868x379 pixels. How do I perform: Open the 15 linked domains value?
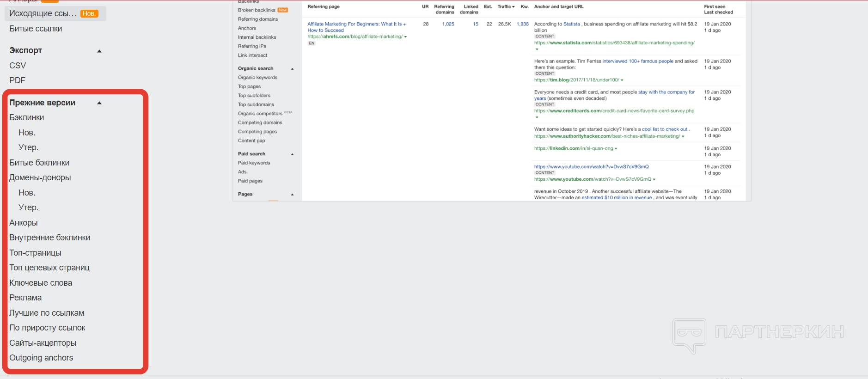click(x=476, y=24)
